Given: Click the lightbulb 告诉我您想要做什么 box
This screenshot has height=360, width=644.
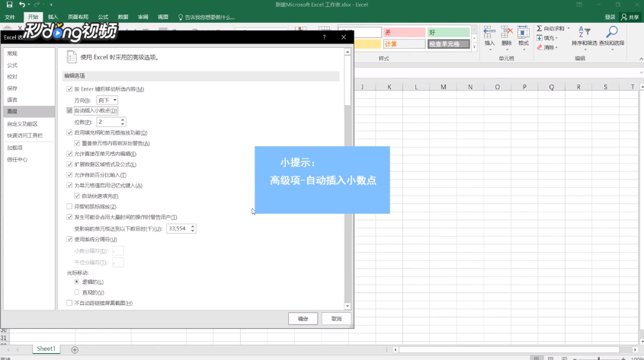Looking at the screenshot, I should (207, 18).
